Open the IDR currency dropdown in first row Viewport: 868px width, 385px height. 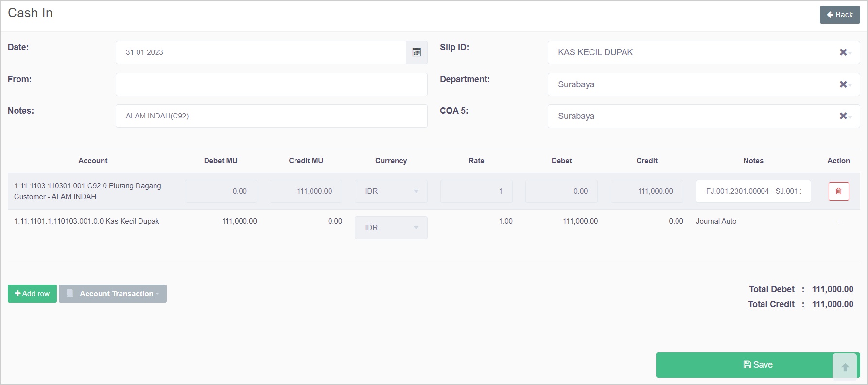391,191
